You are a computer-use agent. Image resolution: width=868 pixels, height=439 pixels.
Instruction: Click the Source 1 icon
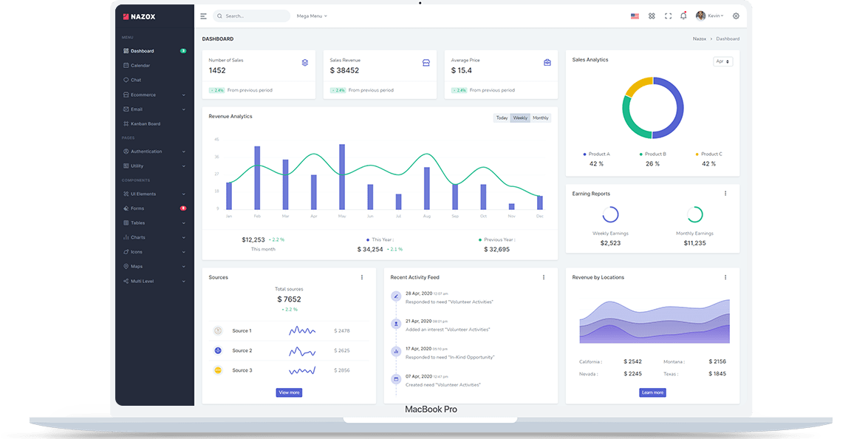tap(218, 330)
